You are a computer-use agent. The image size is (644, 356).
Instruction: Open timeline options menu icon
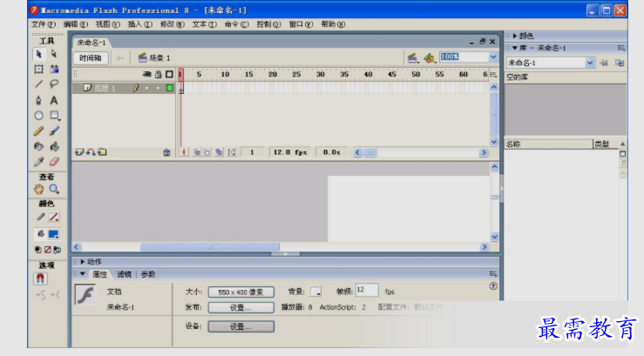[x=493, y=74]
